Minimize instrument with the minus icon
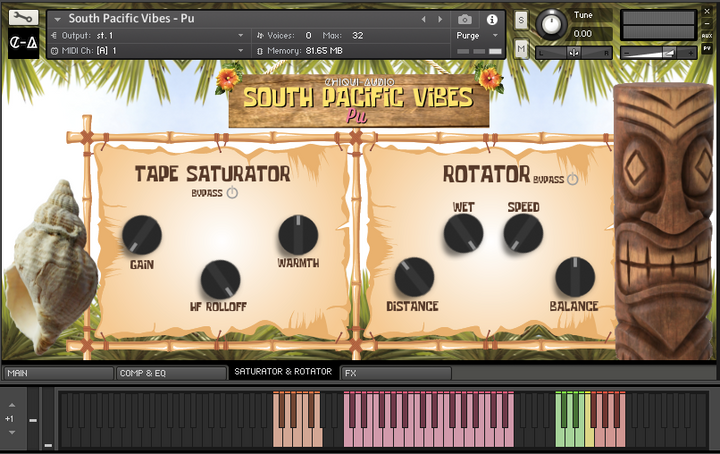This screenshot has width=720, height=454. 707,23
